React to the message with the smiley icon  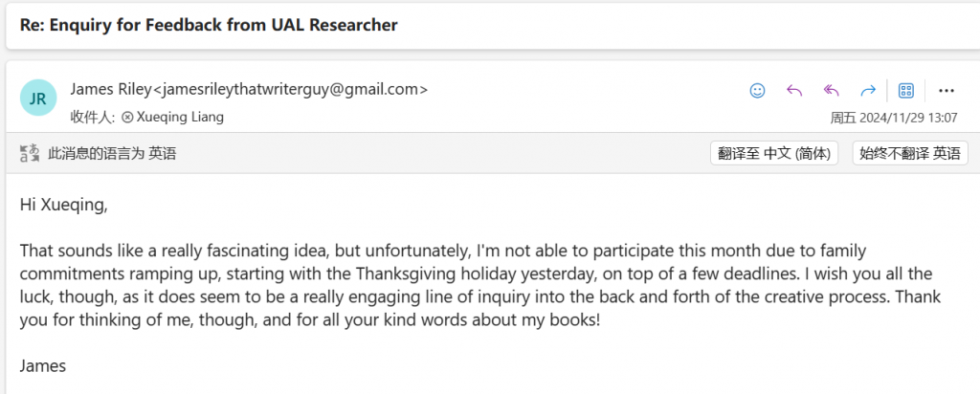[x=757, y=91]
